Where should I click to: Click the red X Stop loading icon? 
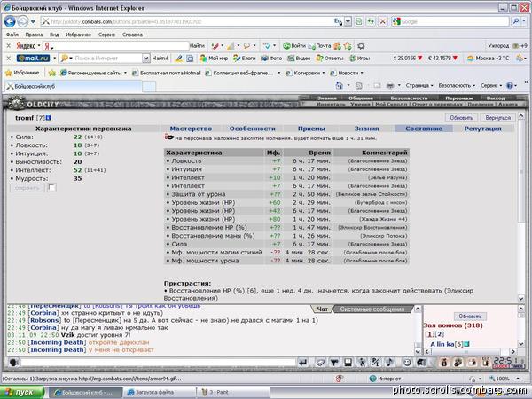point(383,21)
